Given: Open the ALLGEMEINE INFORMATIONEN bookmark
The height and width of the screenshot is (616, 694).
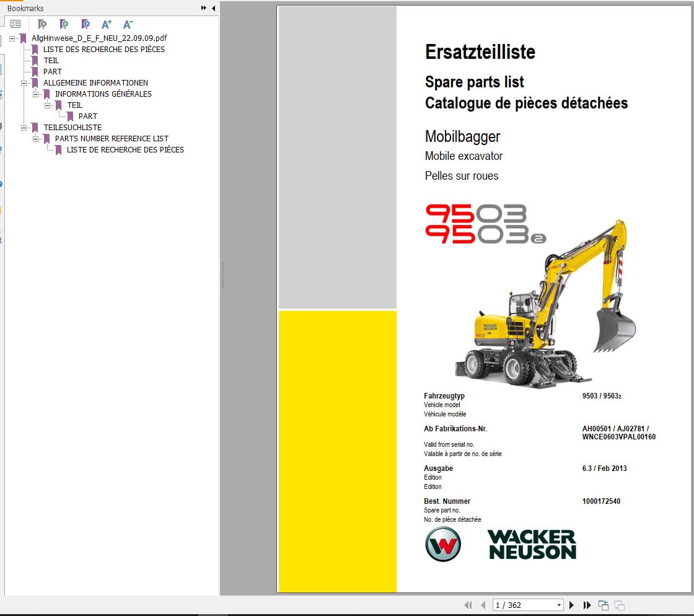Looking at the screenshot, I should coord(95,83).
